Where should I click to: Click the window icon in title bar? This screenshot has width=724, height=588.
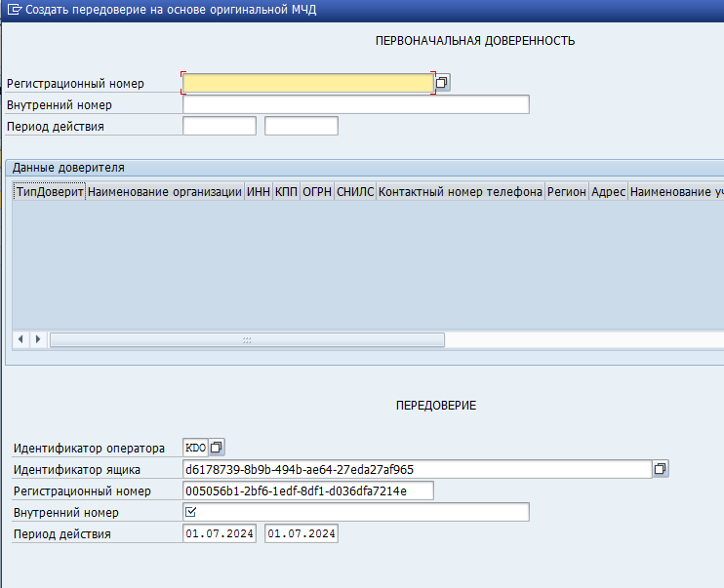(14, 10)
